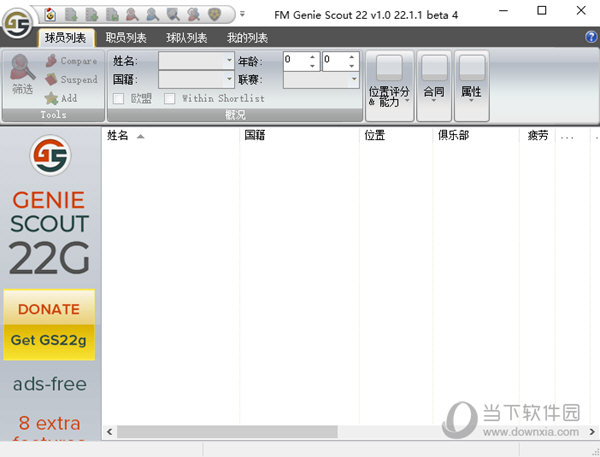The width and height of the screenshot is (600, 457).
Task: Click the 概况 group label
Action: pyautogui.click(x=235, y=115)
